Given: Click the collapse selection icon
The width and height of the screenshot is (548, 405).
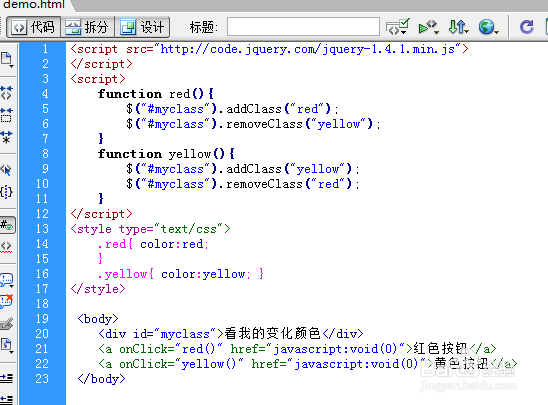Looking at the screenshot, I should (7, 115).
